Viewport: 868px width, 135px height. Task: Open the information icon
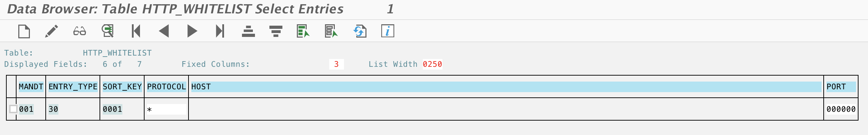[x=388, y=31]
